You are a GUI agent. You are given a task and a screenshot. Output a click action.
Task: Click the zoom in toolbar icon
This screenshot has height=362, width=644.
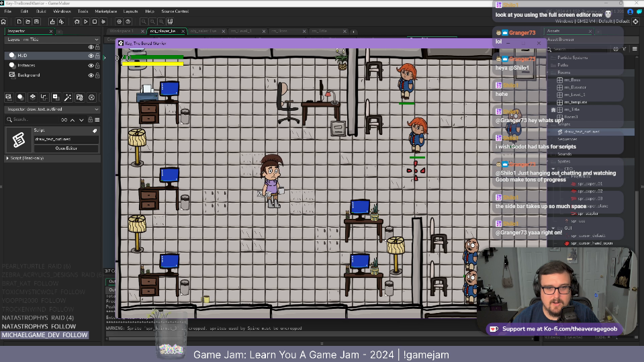[x=161, y=21]
